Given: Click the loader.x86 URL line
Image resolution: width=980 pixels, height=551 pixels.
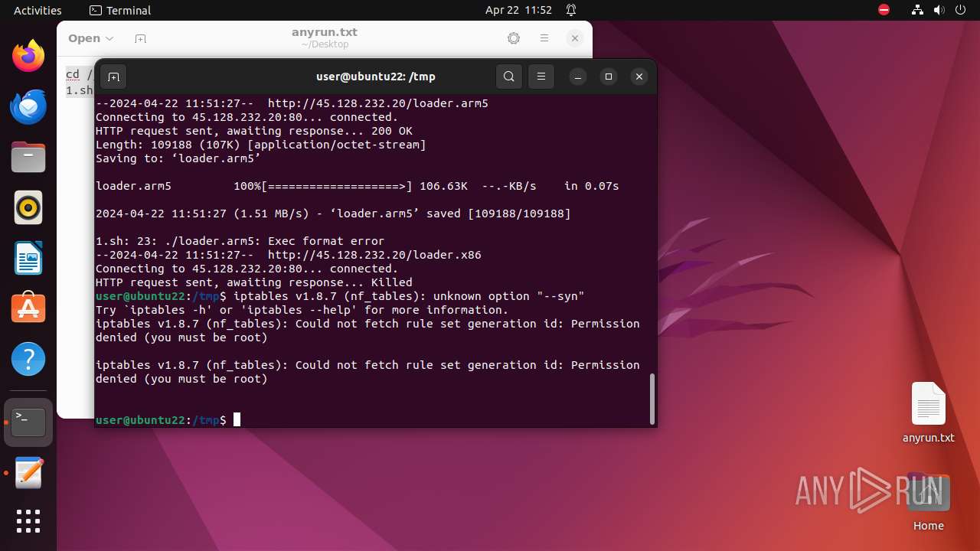Looking at the screenshot, I should point(289,255).
